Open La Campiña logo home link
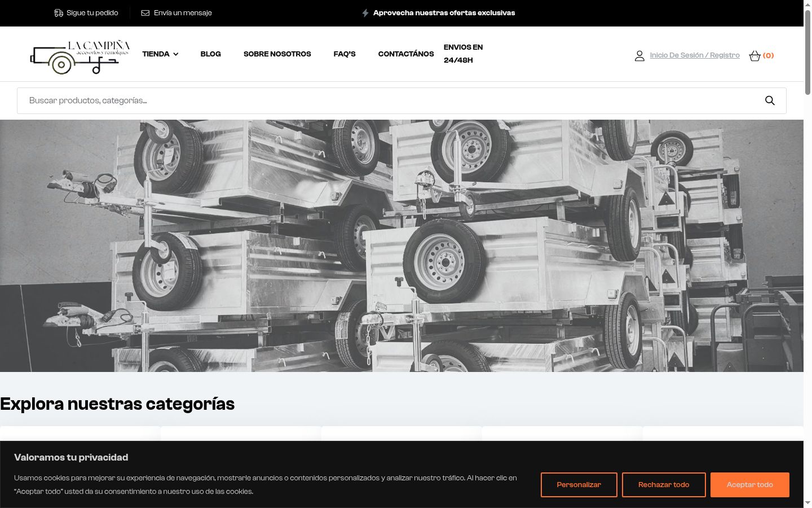Image resolution: width=812 pixels, height=508 pixels. pyautogui.click(x=80, y=57)
